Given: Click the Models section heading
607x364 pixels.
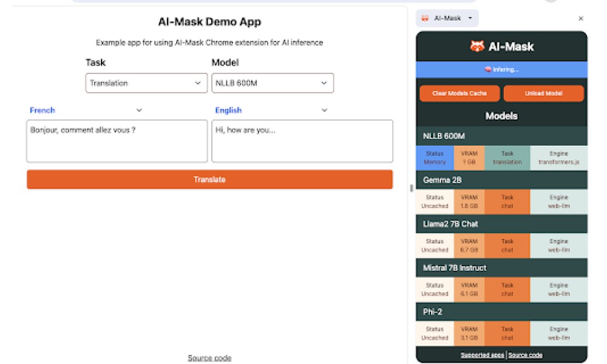Looking at the screenshot, I should (x=501, y=116).
